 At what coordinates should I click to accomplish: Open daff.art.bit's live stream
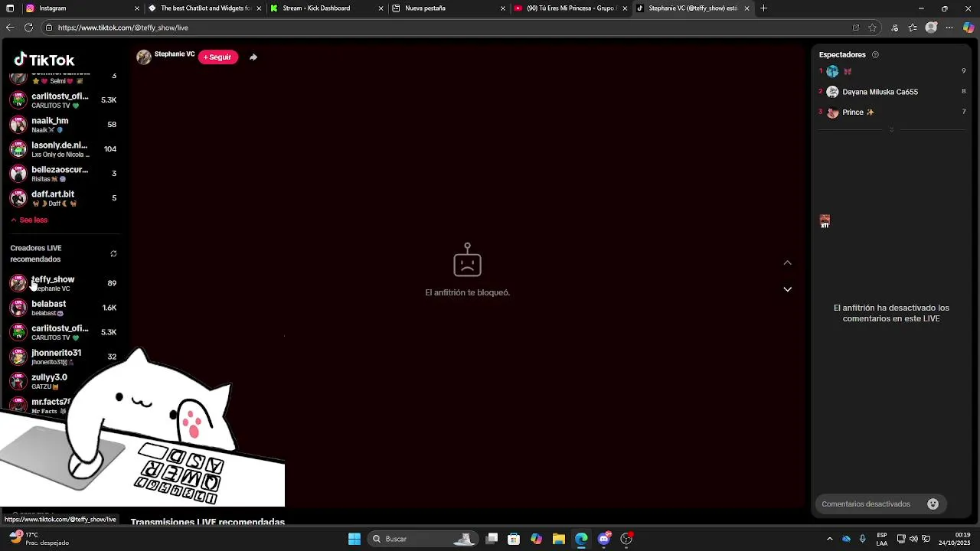click(63, 198)
